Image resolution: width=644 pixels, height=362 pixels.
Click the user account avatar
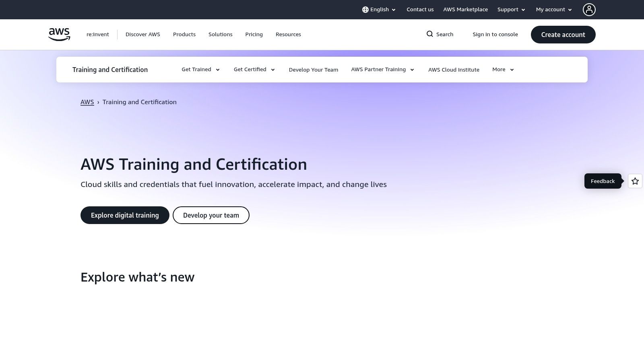point(589,9)
